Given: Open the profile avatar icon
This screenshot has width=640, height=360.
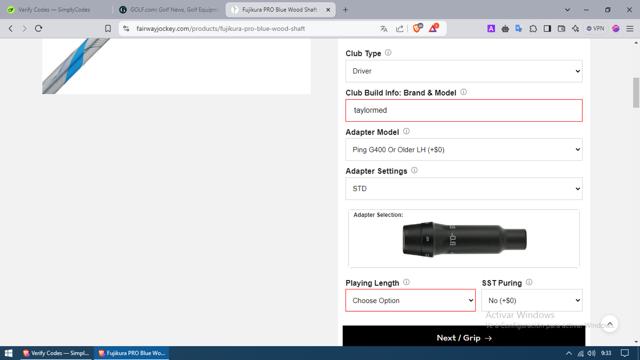Looking at the screenshot, I should [x=616, y=29].
